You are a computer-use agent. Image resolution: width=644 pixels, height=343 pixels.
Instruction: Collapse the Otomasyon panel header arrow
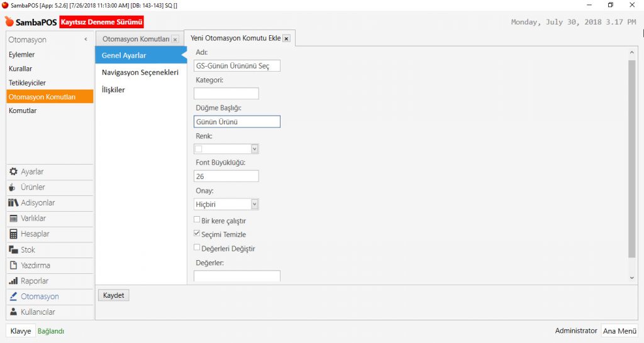(x=86, y=40)
